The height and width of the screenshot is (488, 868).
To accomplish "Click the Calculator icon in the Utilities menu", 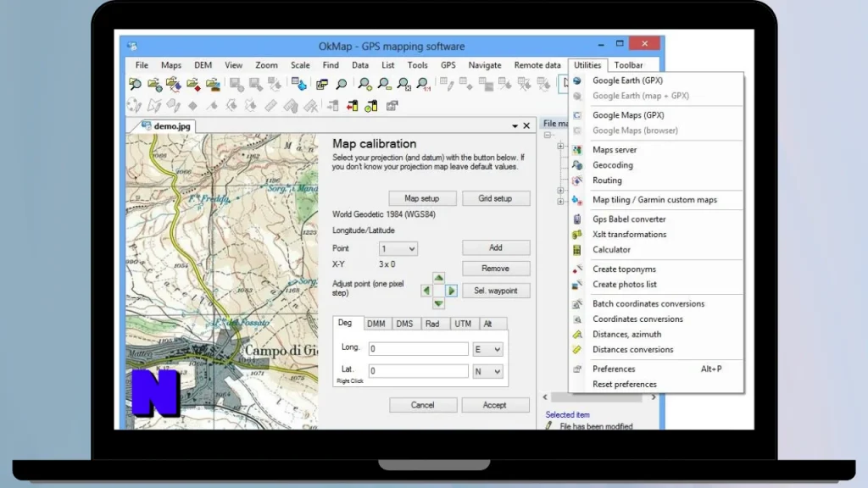I will click(576, 250).
